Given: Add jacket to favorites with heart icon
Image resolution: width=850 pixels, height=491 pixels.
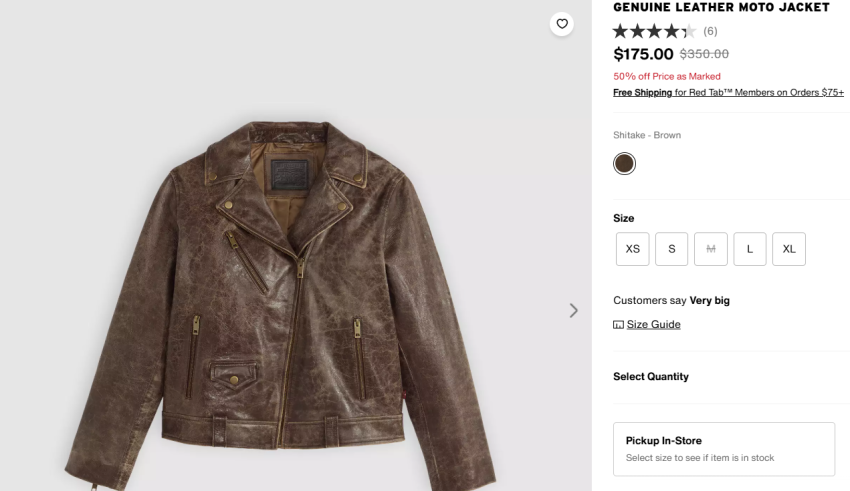Looking at the screenshot, I should point(562,24).
